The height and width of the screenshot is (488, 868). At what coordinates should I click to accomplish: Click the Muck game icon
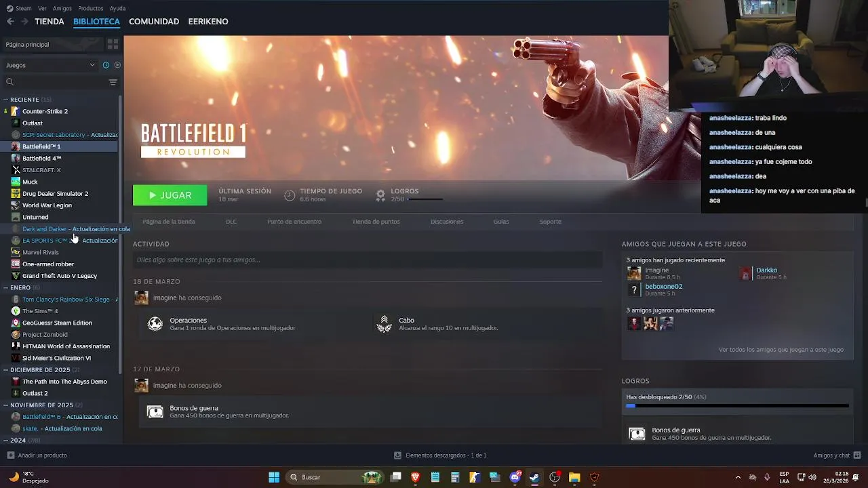(x=16, y=182)
